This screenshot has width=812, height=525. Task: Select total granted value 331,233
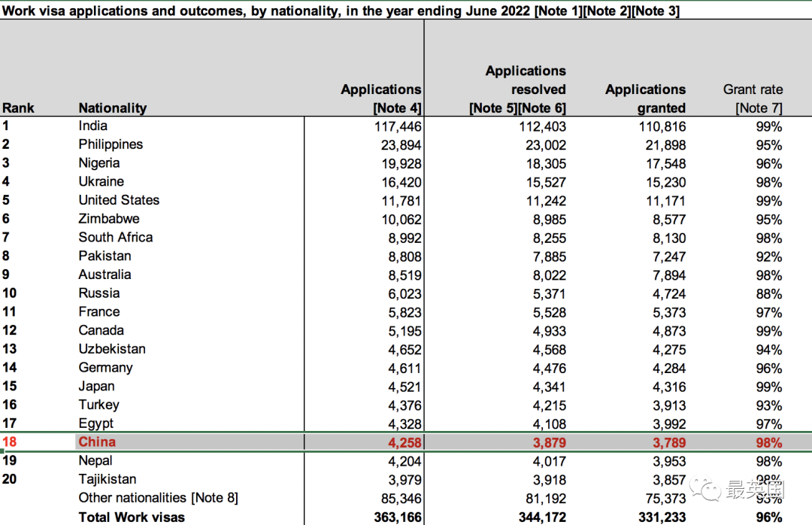[x=662, y=517]
